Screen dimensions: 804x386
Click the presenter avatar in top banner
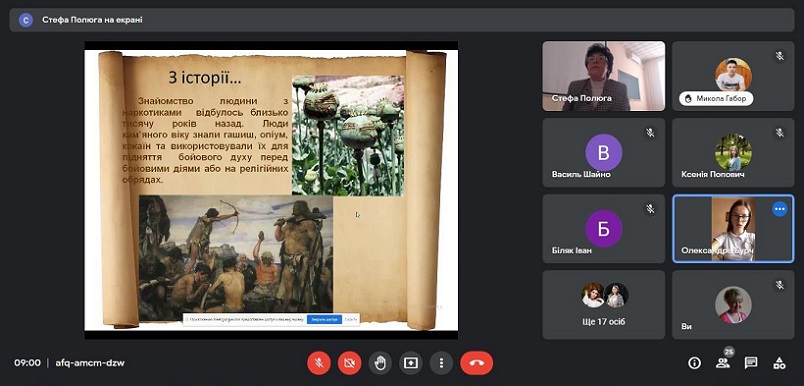tap(26, 20)
